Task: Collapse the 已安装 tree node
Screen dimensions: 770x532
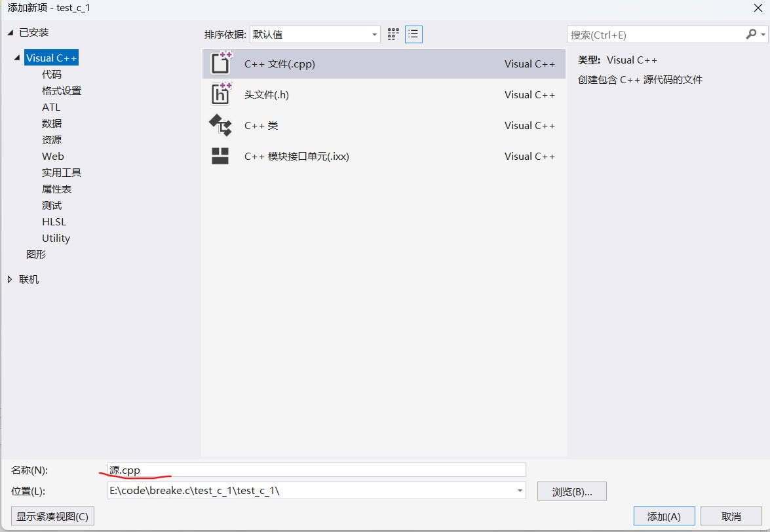Action: point(10,32)
